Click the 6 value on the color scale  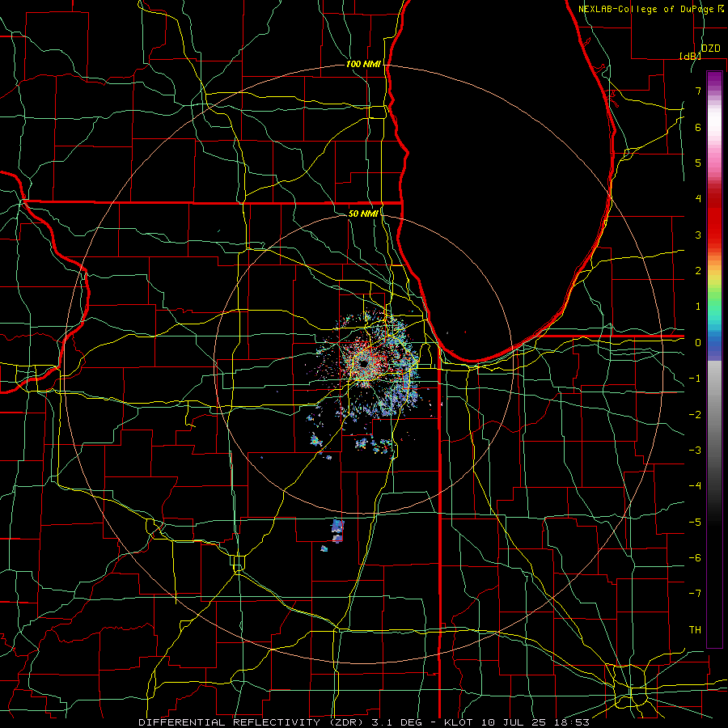[x=698, y=127]
